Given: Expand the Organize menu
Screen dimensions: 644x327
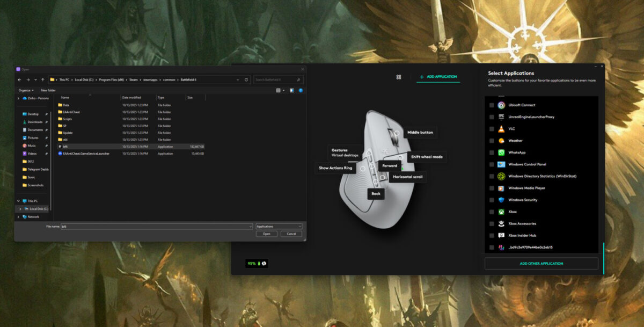Looking at the screenshot, I should (x=26, y=90).
